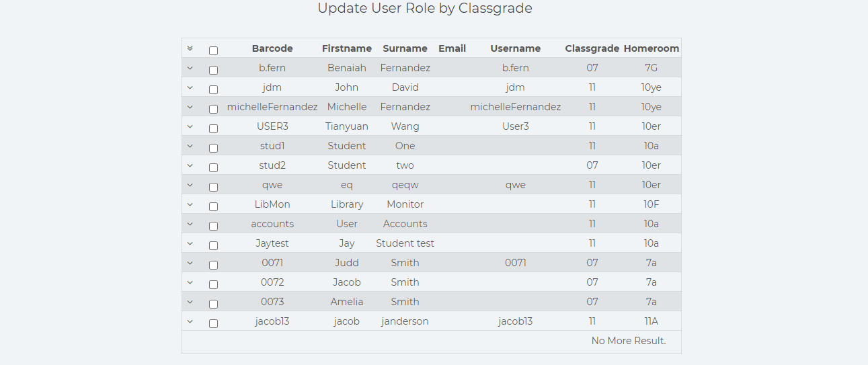
Task: Tick the checkbox for stud2 row
Action: (214, 167)
